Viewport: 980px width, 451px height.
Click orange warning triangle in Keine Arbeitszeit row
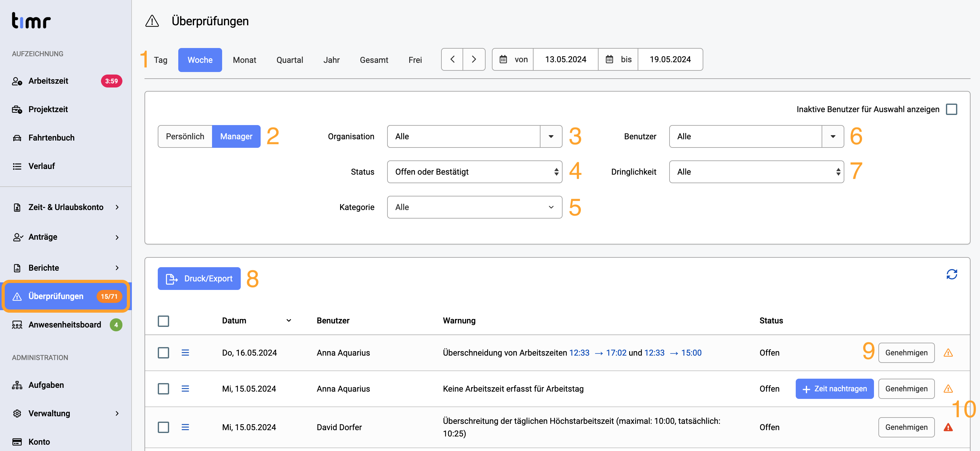tap(948, 389)
